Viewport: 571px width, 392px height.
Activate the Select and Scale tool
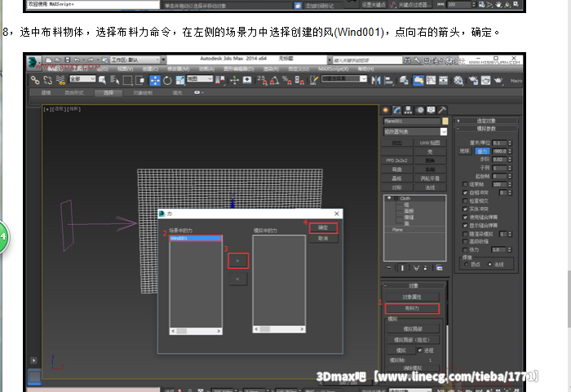(x=180, y=81)
